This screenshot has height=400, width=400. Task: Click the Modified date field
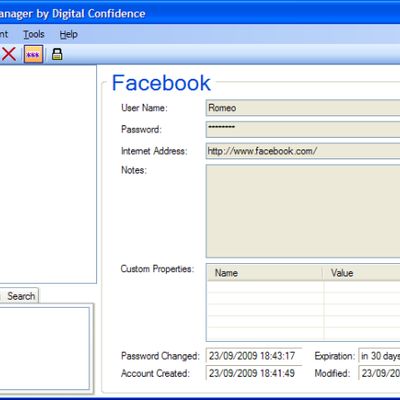[x=379, y=373]
